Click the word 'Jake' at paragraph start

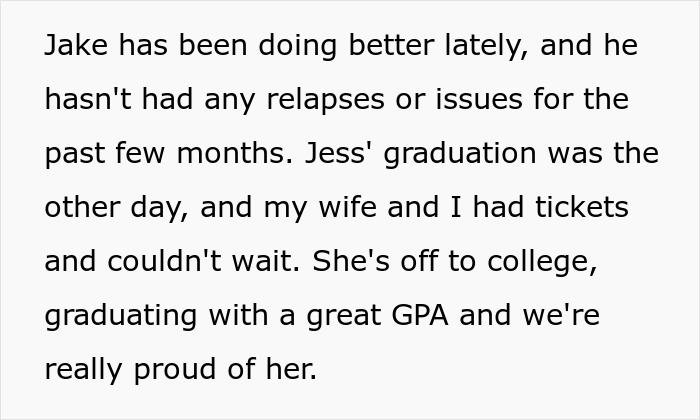pyautogui.click(x=76, y=45)
